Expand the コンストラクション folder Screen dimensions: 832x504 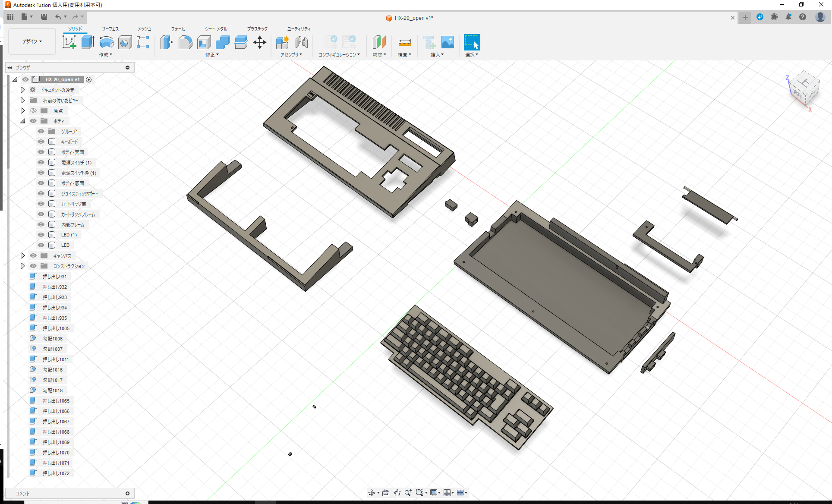pos(22,266)
